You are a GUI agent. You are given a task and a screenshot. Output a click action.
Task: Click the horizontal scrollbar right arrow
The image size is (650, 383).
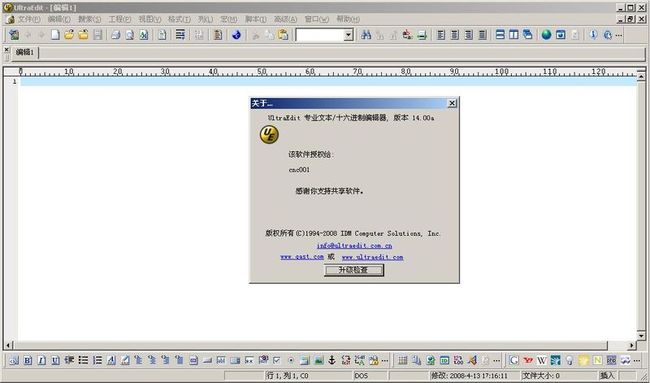[631, 345]
